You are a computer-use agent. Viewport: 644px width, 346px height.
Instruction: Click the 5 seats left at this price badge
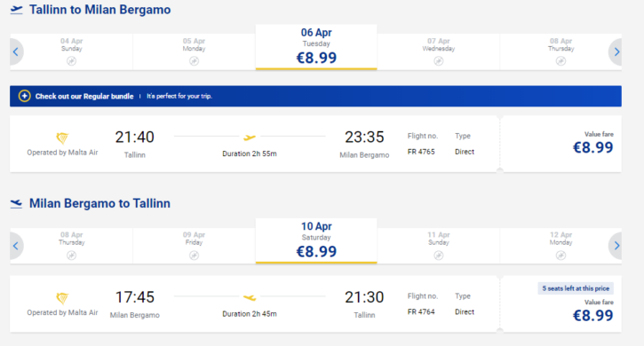[576, 288]
